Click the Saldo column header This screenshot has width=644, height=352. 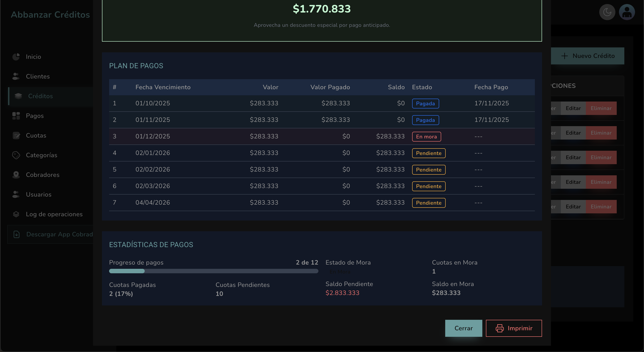click(396, 87)
